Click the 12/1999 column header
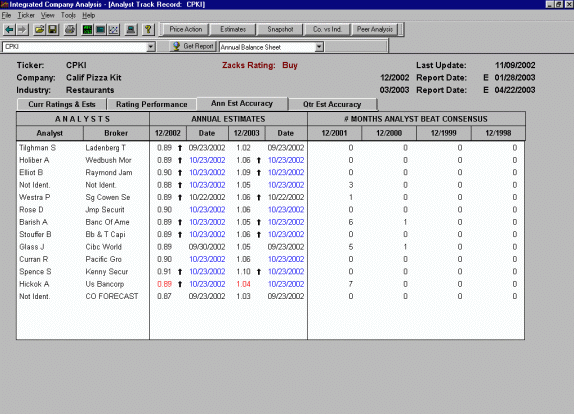Image resolution: width=574 pixels, height=414 pixels. click(444, 133)
